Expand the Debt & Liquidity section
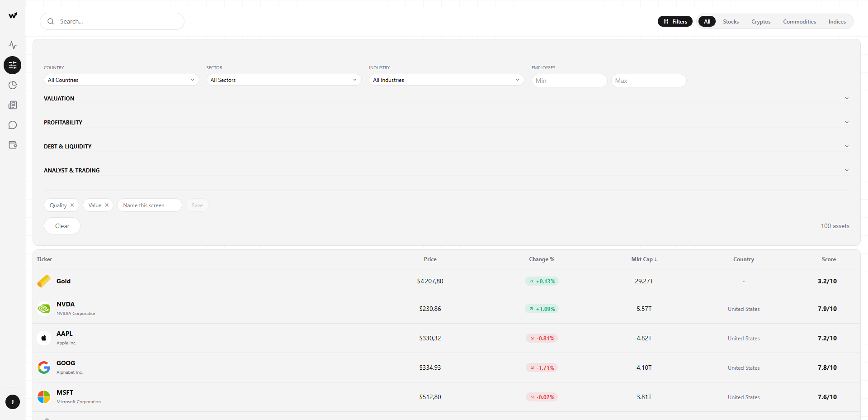Screen dimensions: 868x420 (x=446, y=146)
